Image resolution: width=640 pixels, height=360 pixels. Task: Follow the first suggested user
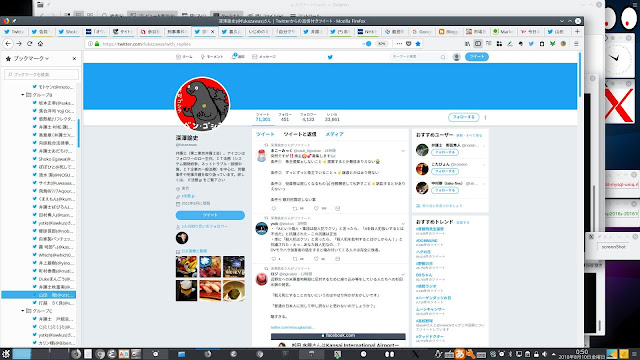(444, 152)
